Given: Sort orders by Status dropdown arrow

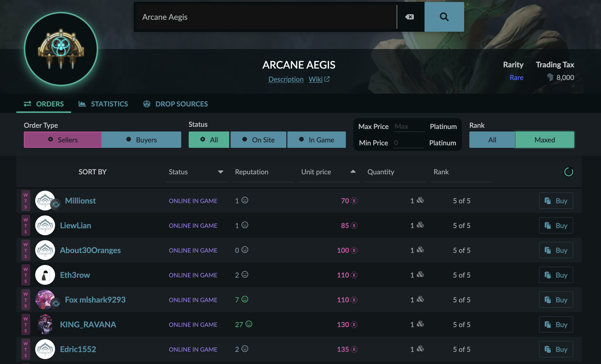Looking at the screenshot, I should 220,172.
